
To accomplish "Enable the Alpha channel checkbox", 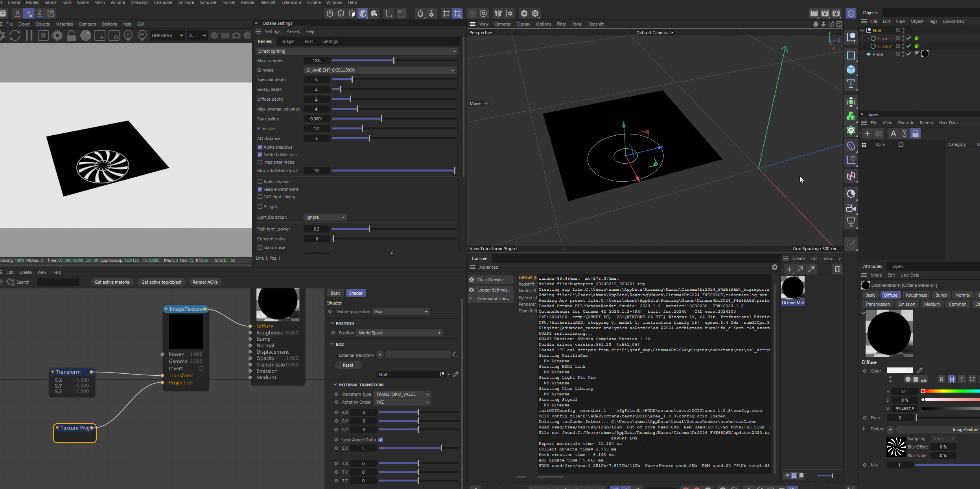I will pyautogui.click(x=260, y=182).
